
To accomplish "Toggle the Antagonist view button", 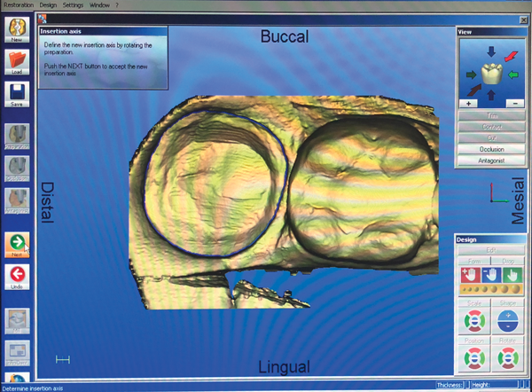I will [x=490, y=161].
